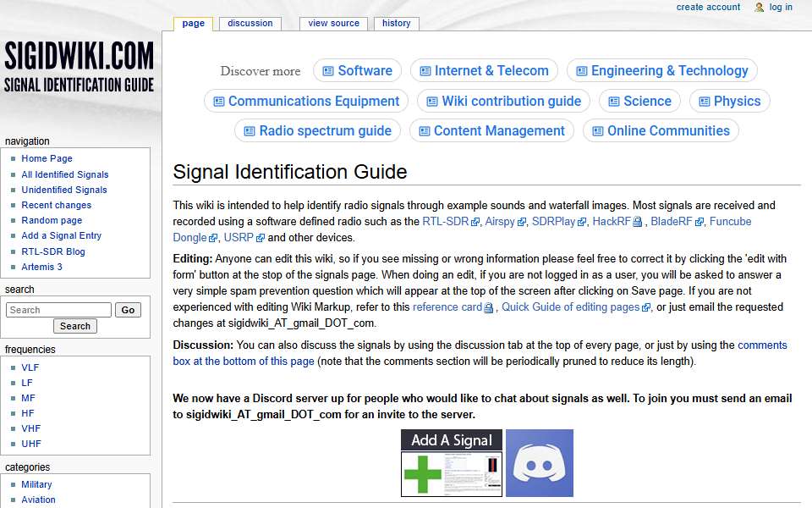Click the icon in Engineering & Technology chip
Viewport: 812px width, 508px height.
click(x=582, y=71)
